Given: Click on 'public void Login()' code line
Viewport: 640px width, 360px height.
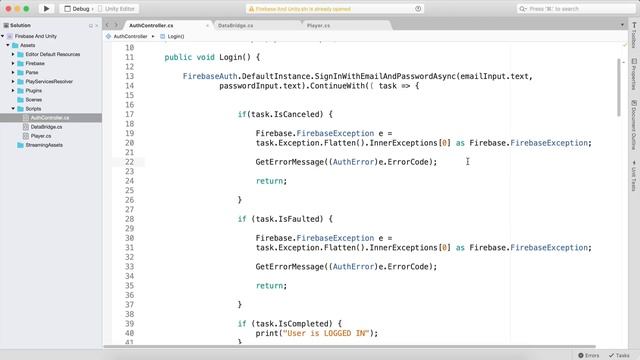Looking at the screenshot, I should [x=212, y=57].
